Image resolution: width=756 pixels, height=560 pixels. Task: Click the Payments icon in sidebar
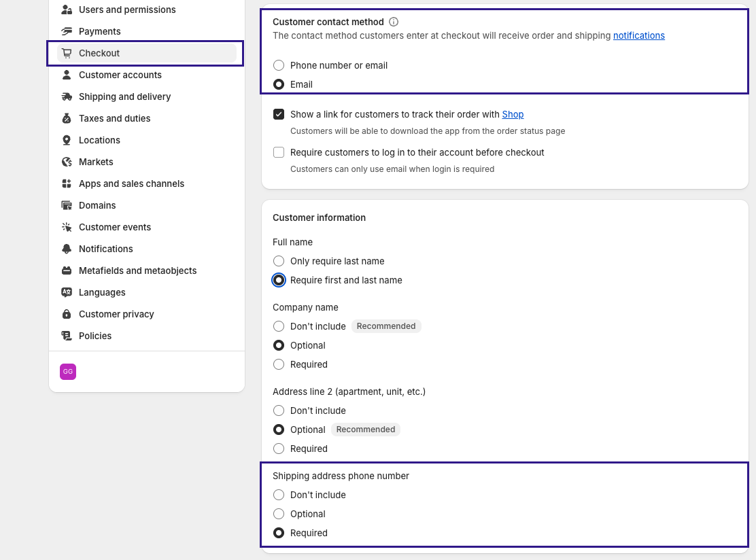(x=67, y=31)
